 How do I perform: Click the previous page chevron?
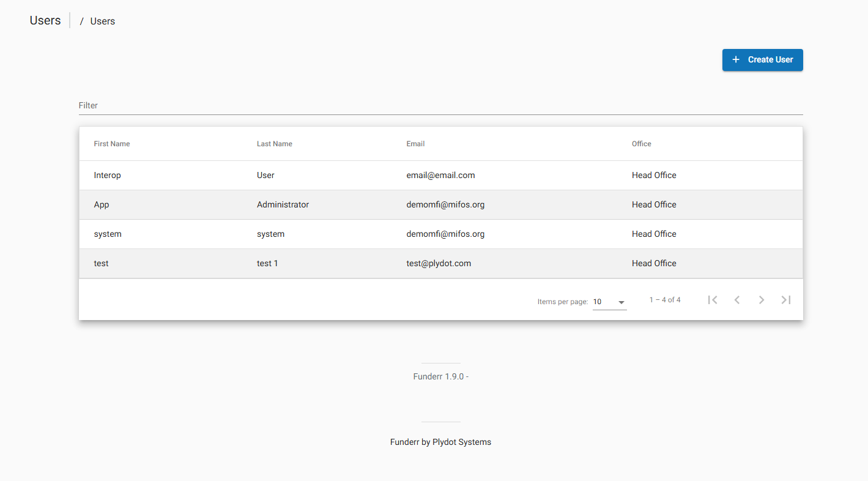tap(737, 299)
